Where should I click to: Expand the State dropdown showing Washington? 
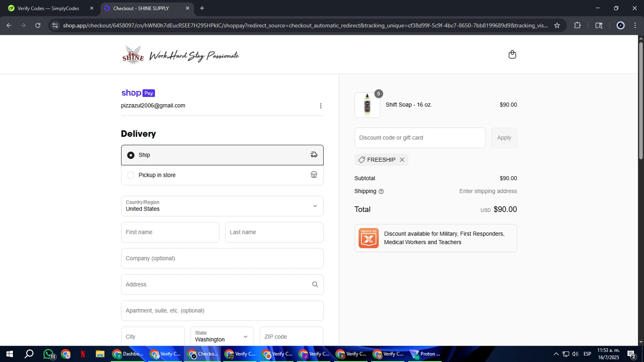point(222,336)
